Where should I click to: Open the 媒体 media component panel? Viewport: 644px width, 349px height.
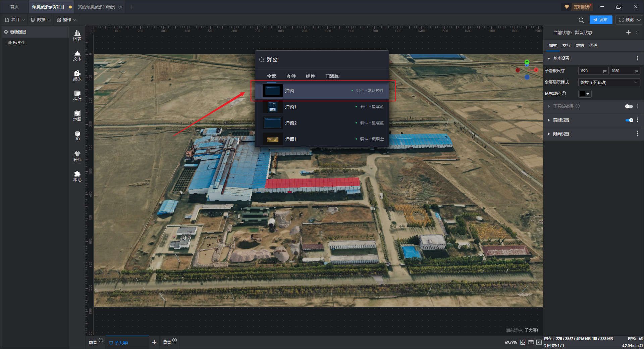pos(77,76)
